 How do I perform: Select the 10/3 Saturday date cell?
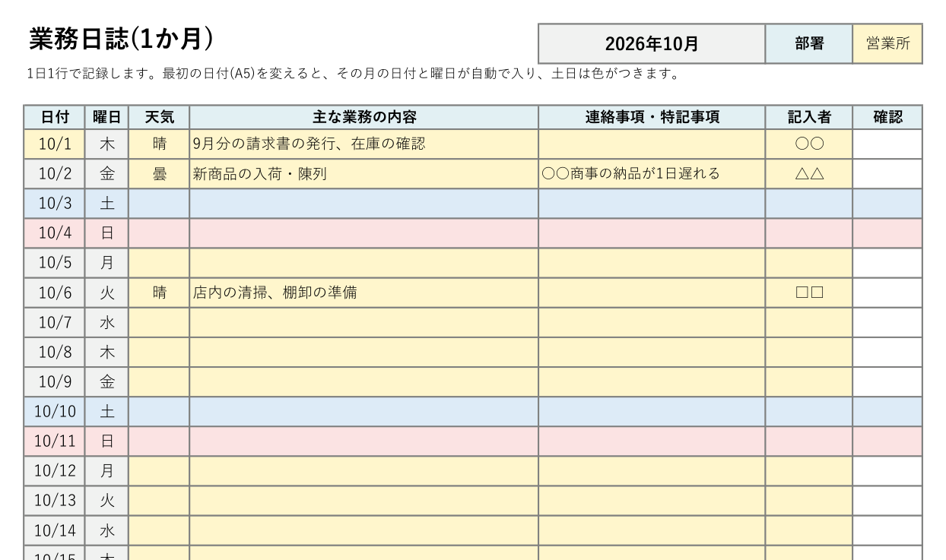[54, 203]
